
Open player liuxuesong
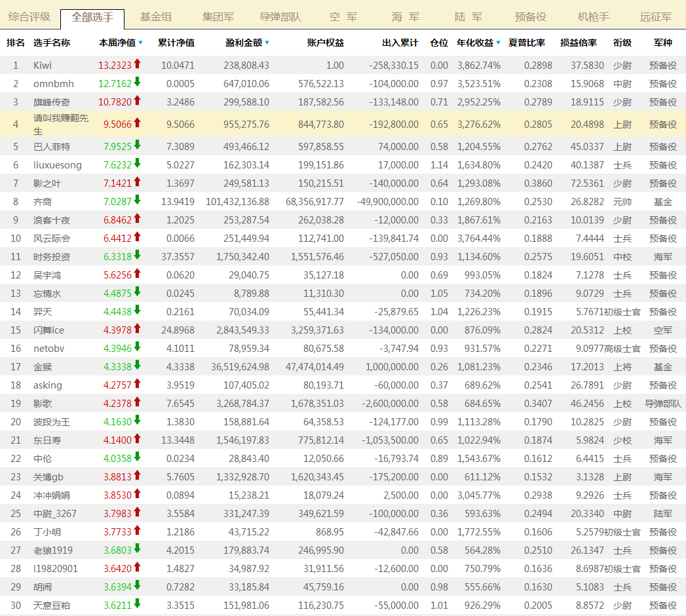pos(58,165)
